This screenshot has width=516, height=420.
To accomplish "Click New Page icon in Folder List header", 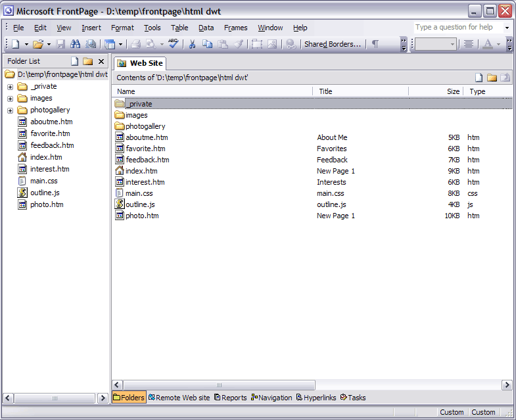I will coord(75,61).
